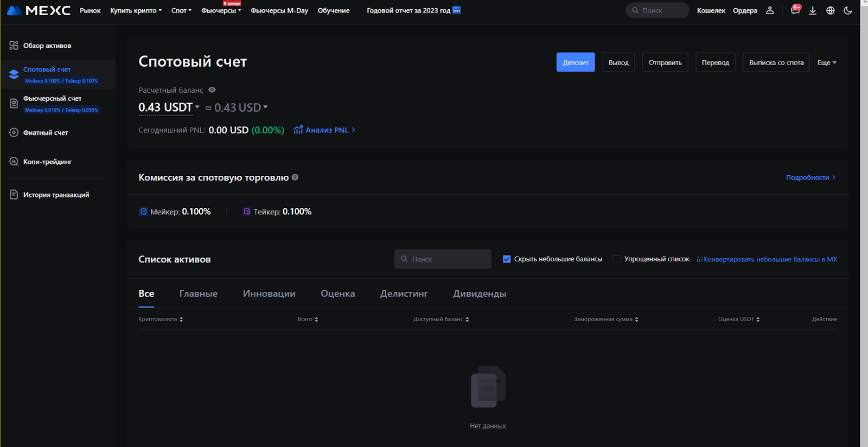Open "История транзакций" in sidebar
868x447 pixels.
tap(56, 195)
